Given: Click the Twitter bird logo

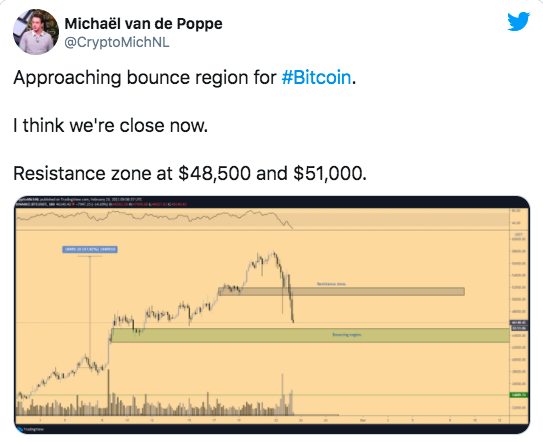Looking at the screenshot, I should 518,21.
